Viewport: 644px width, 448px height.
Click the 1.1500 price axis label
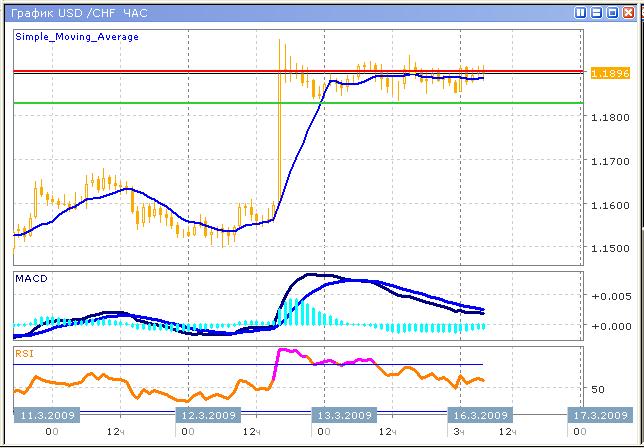point(610,249)
